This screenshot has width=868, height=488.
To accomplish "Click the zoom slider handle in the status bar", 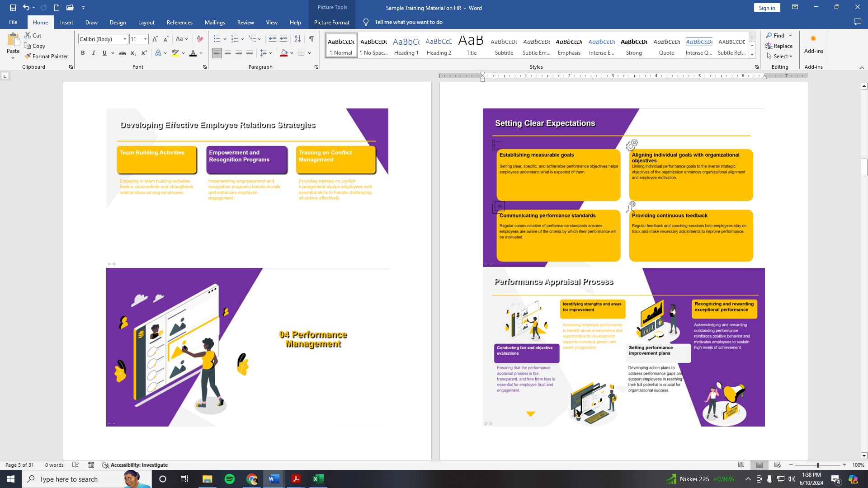I will [817, 465].
